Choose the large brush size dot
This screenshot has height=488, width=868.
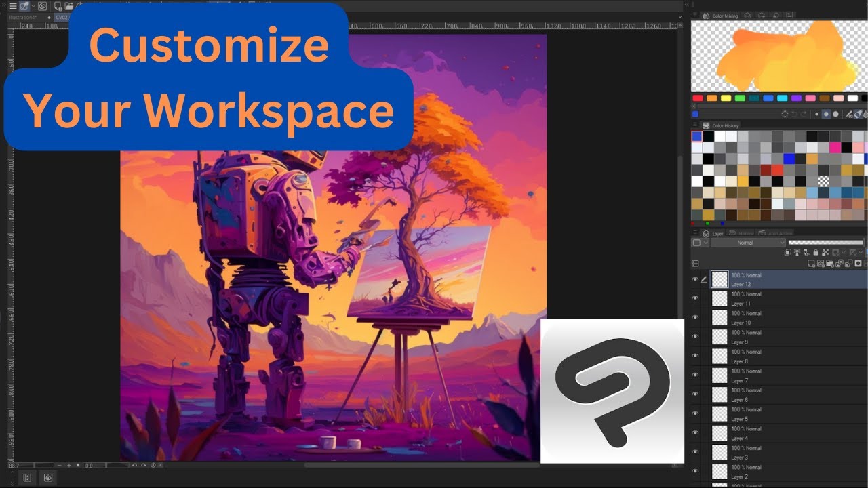point(835,114)
